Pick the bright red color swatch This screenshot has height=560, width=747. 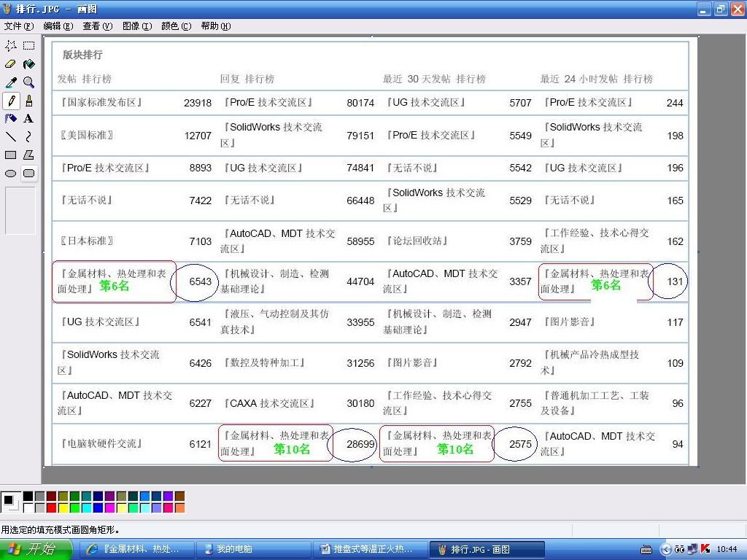[x=52, y=508]
